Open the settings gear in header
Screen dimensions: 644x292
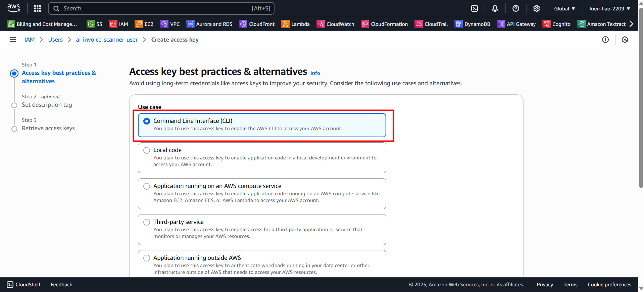(537, 8)
